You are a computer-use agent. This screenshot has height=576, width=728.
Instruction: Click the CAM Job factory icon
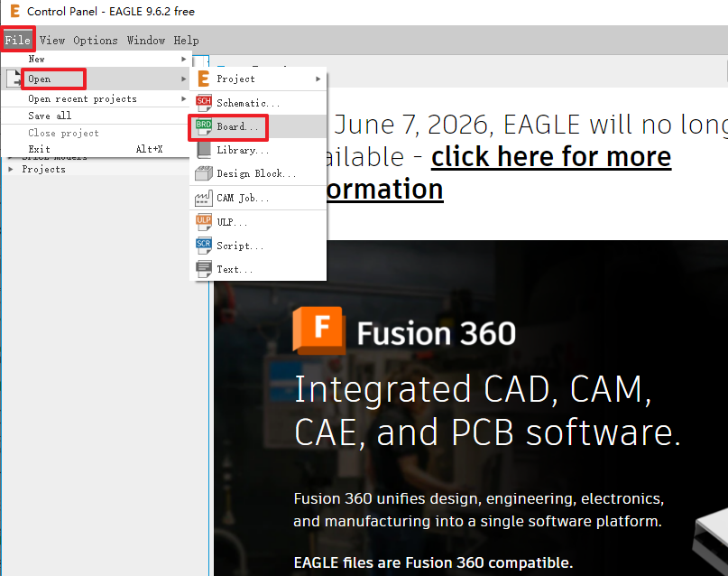(203, 199)
